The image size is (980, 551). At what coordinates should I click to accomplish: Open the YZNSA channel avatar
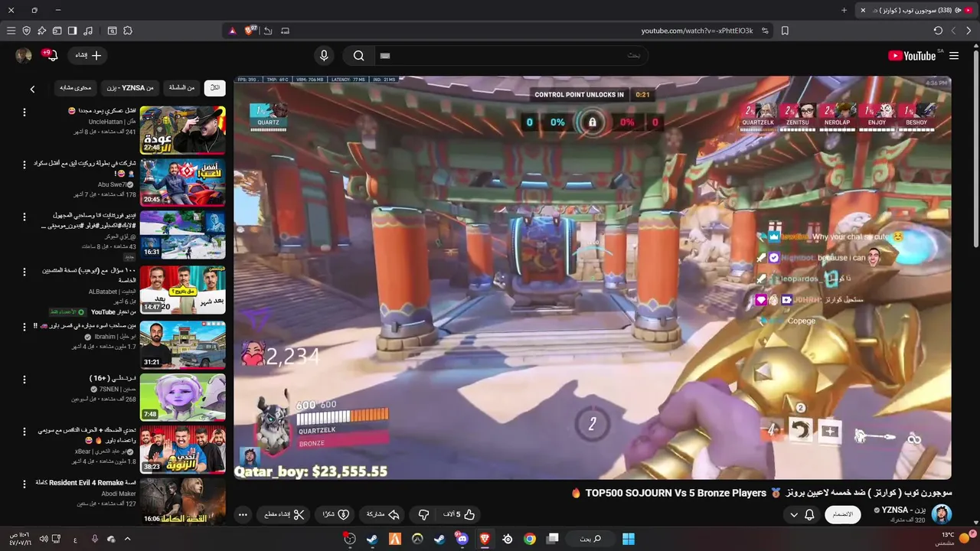click(942, 514)
